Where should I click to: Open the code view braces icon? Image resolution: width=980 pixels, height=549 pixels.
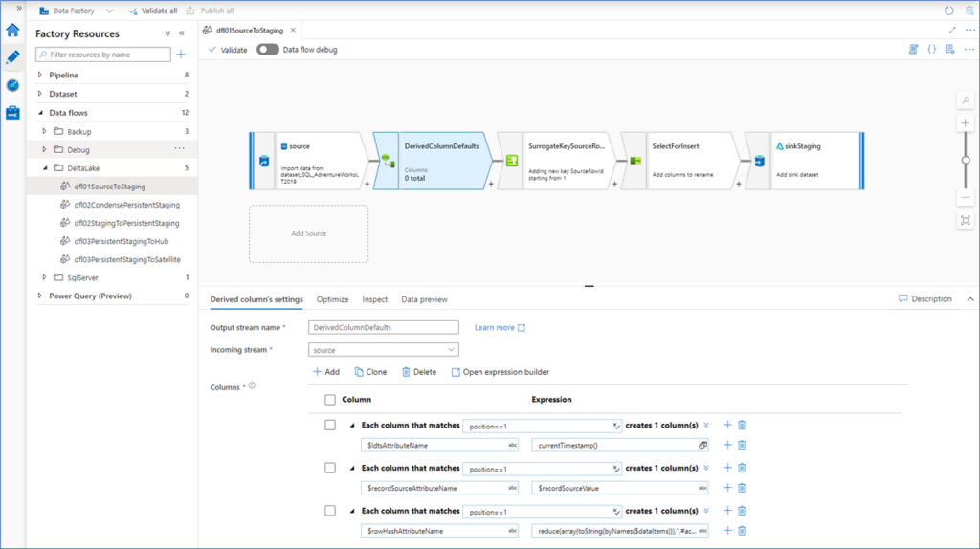coord(931,49)
